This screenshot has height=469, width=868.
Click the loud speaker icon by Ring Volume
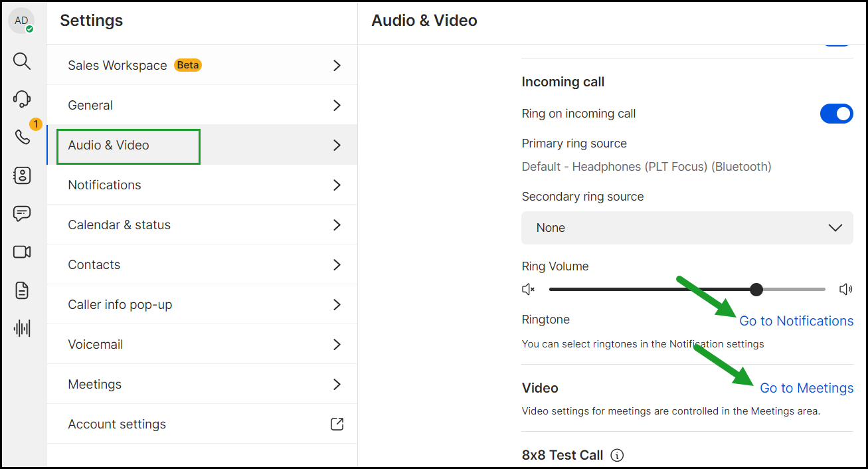[x=845, y=289]
